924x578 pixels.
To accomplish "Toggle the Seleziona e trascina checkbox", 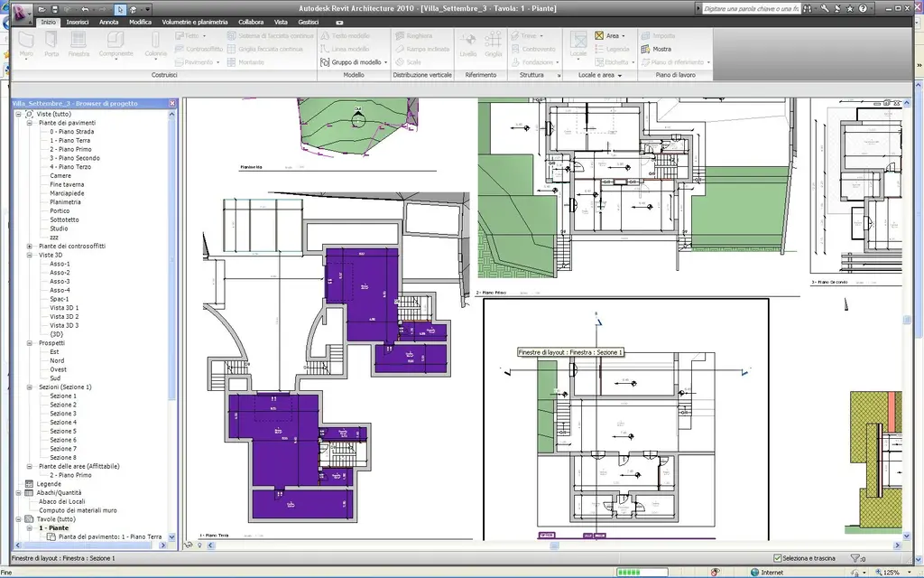I will (x=777, y=558).
